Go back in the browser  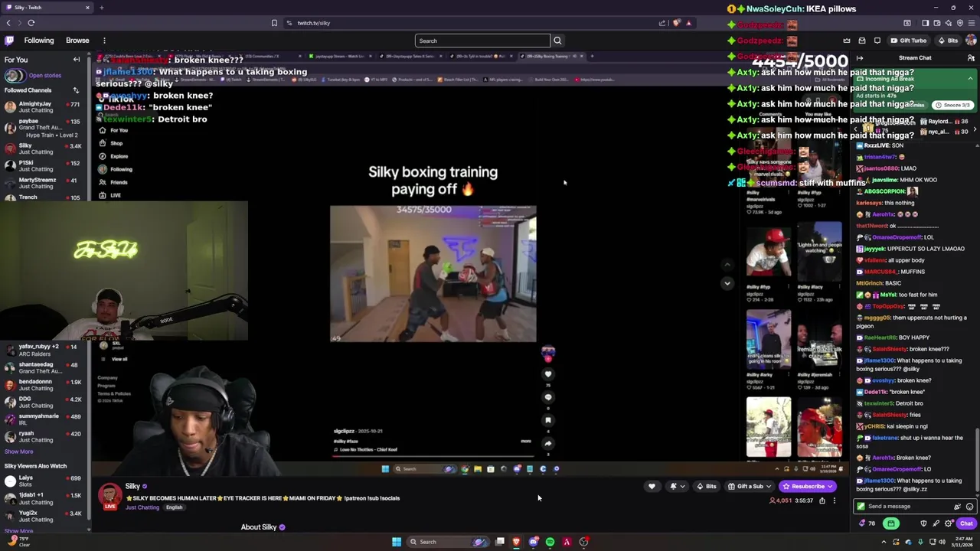[8, 23]
